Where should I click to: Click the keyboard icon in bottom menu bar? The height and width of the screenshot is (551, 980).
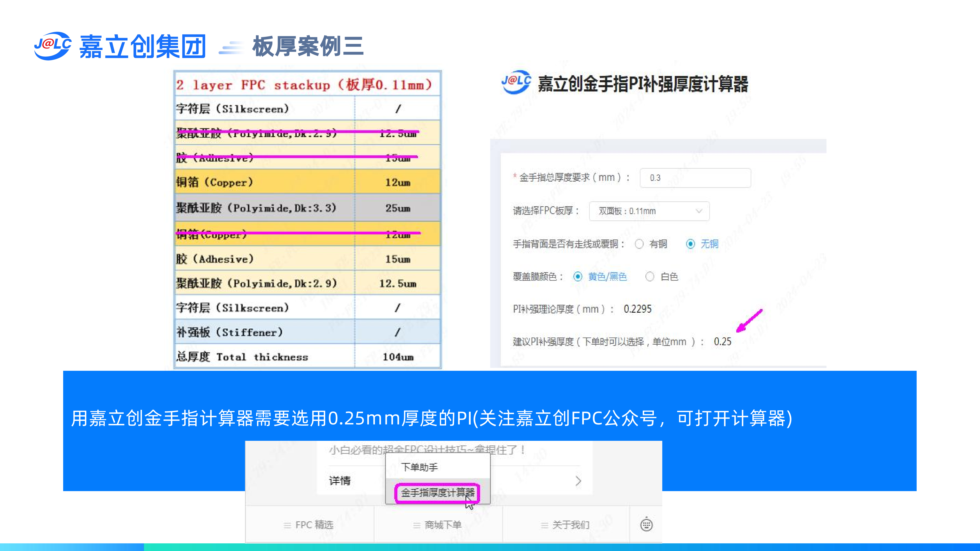646,525
